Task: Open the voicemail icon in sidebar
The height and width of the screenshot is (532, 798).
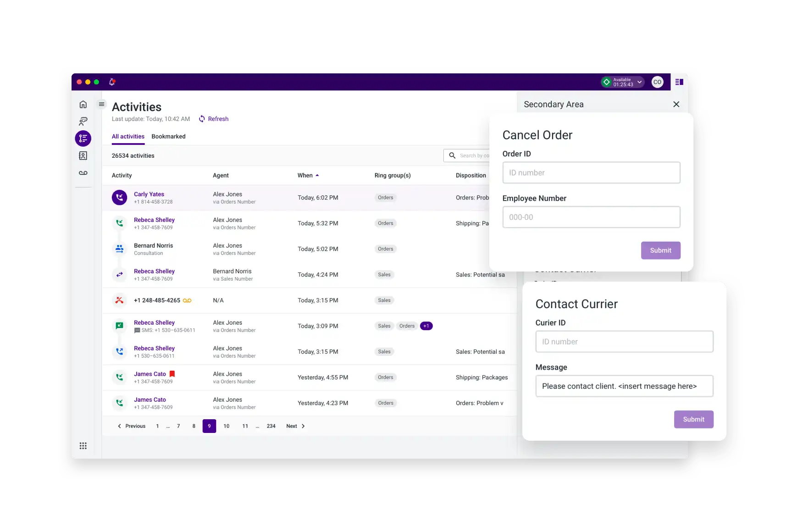Action: [x=83, y=173]
